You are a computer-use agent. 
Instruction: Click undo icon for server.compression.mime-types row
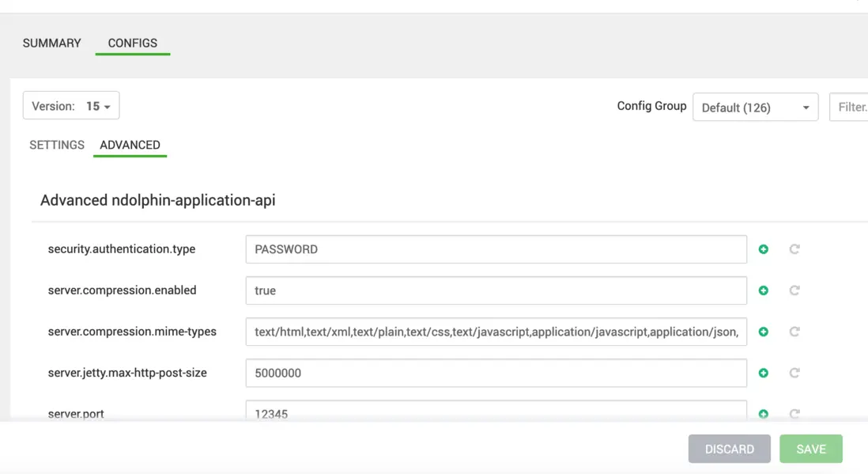(794, 332)
